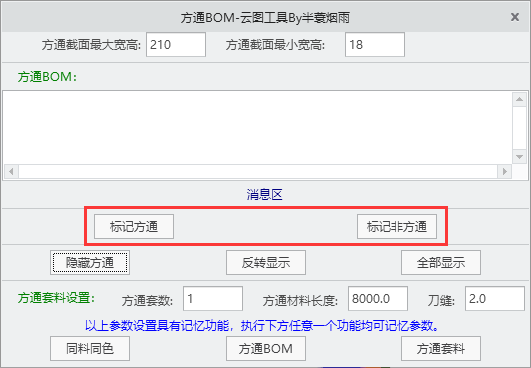Focus the 方通截面最大宽高 field
The image size is (531, 368).
176,44
